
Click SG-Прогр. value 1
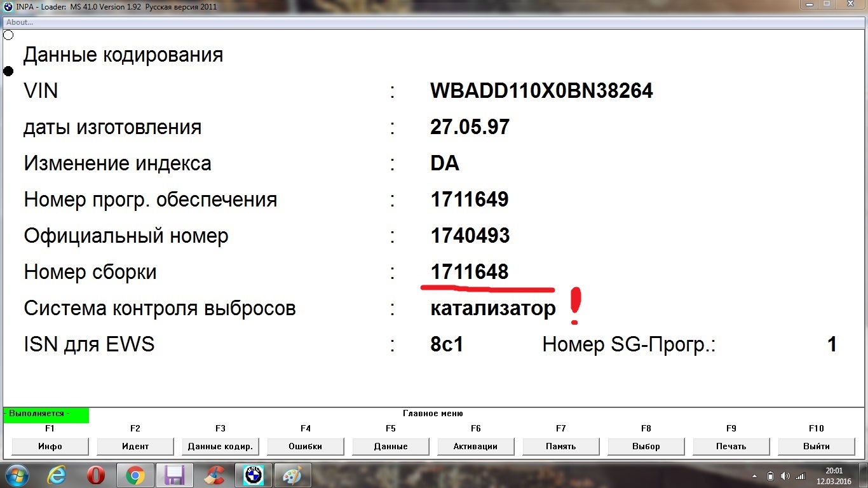pos(832,344)
